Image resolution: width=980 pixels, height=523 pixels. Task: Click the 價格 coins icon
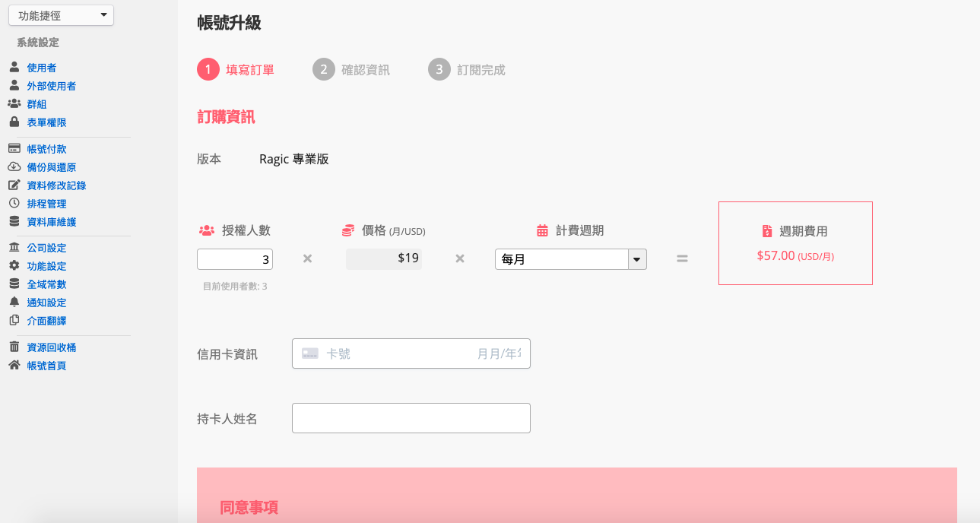(348, 230)
